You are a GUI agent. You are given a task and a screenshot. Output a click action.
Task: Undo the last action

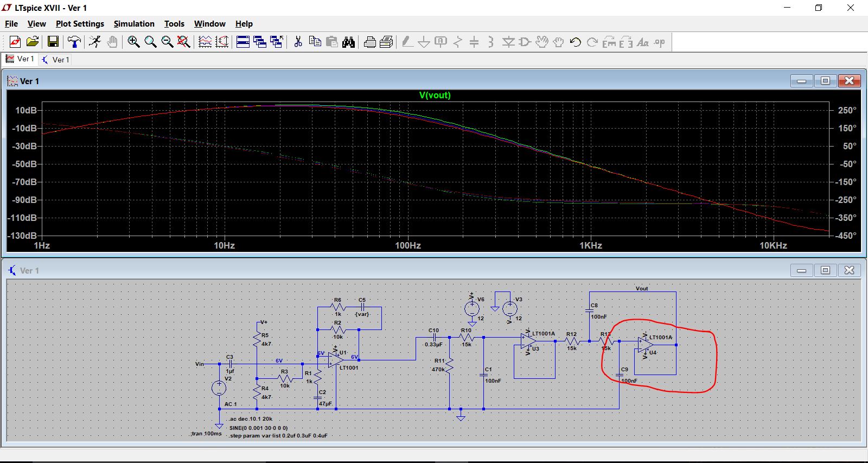coord(576,42)
